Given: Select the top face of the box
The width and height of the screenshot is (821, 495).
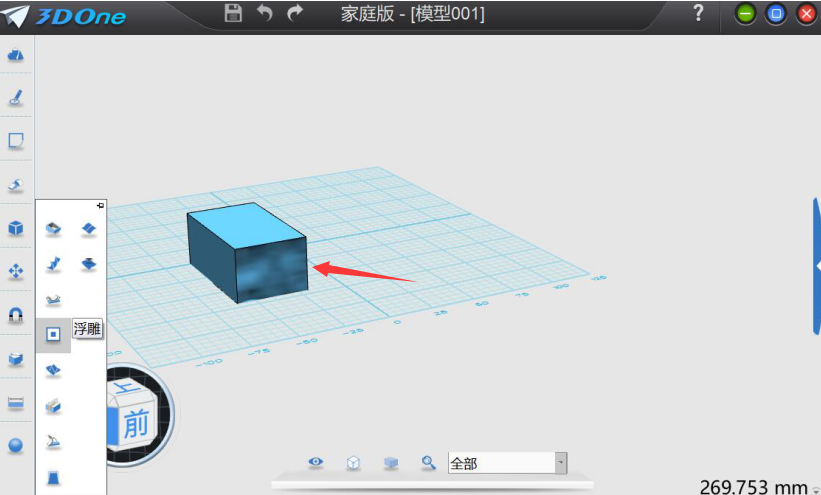Looking at the screenshot, I should pos(246,225).
